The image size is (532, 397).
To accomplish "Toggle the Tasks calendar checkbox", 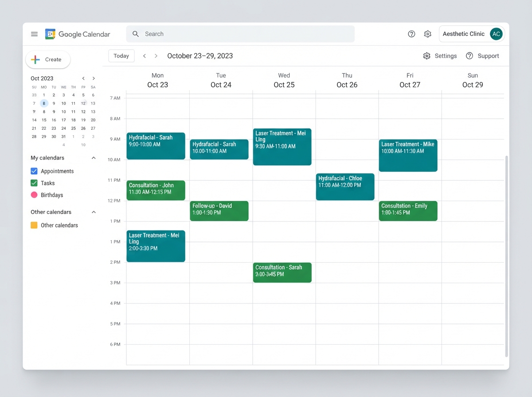I will 34,183.
